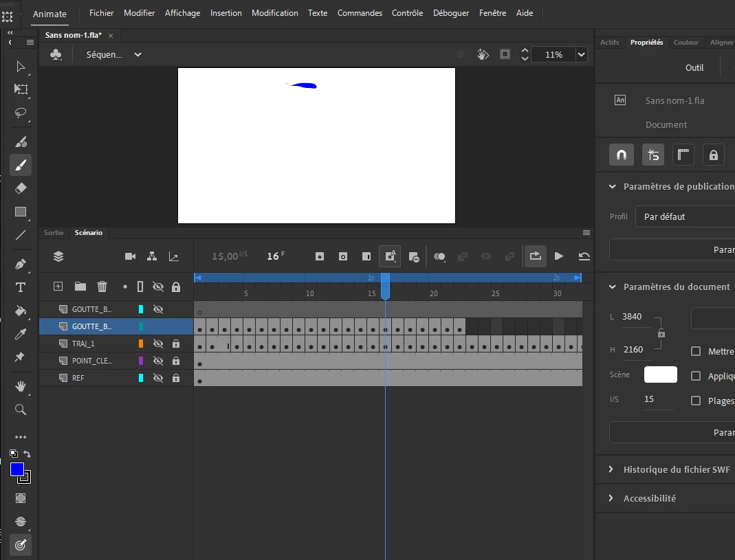Click the new layer icon
Viewport: 735px width, 560px height.
point(58,287)
